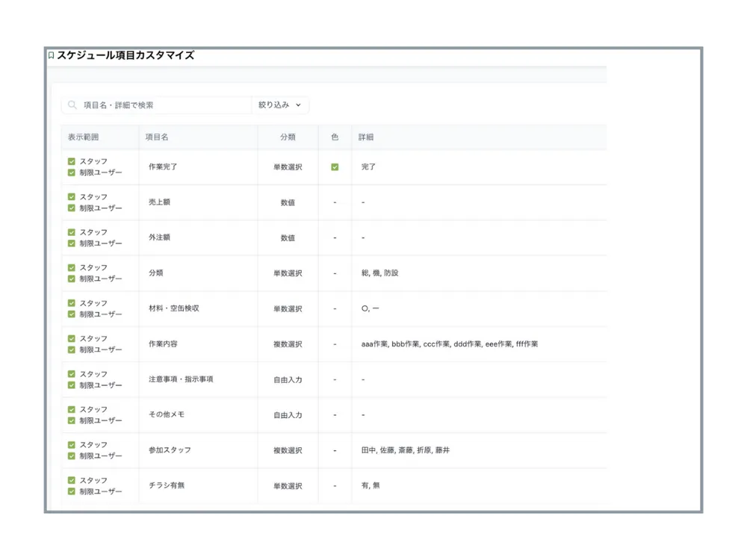Screen dimensions: 747x560
Task: Select the チラシ有無 item name
Action: click(x=167, y=485)
